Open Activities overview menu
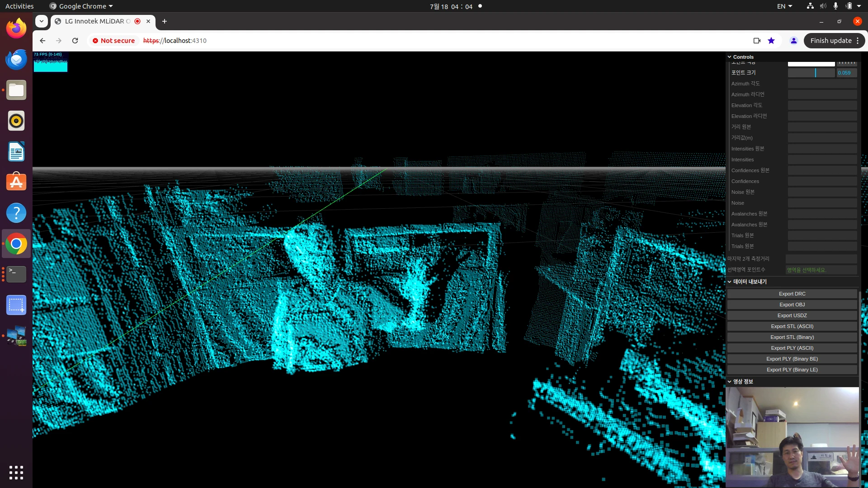Image resolution: width=868 pixels, height=488 pixels. coord(19,6)
